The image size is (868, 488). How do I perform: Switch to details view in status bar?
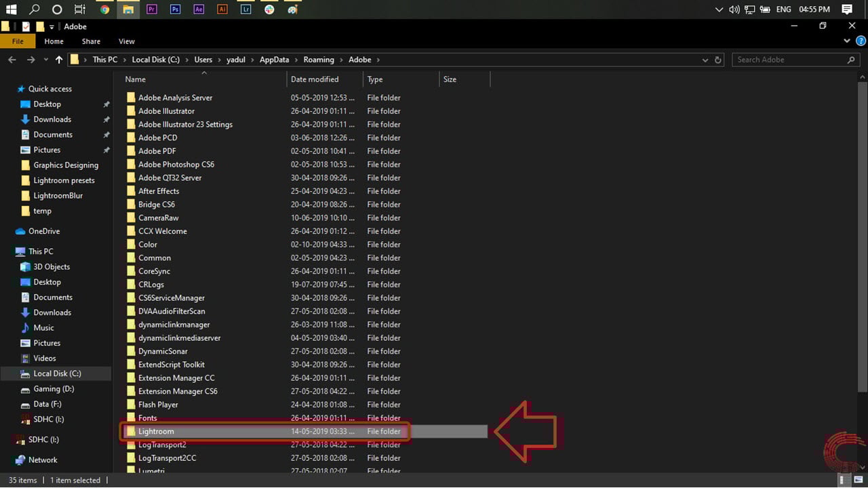[x=845, y=481]
